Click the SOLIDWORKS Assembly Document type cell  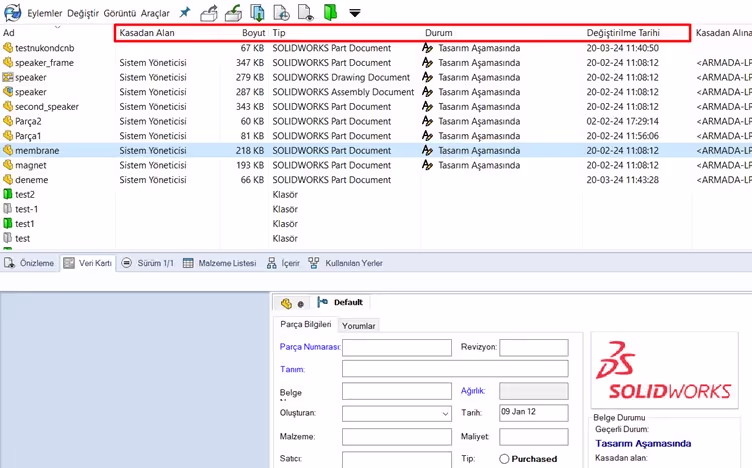click(x=343, y=92)
